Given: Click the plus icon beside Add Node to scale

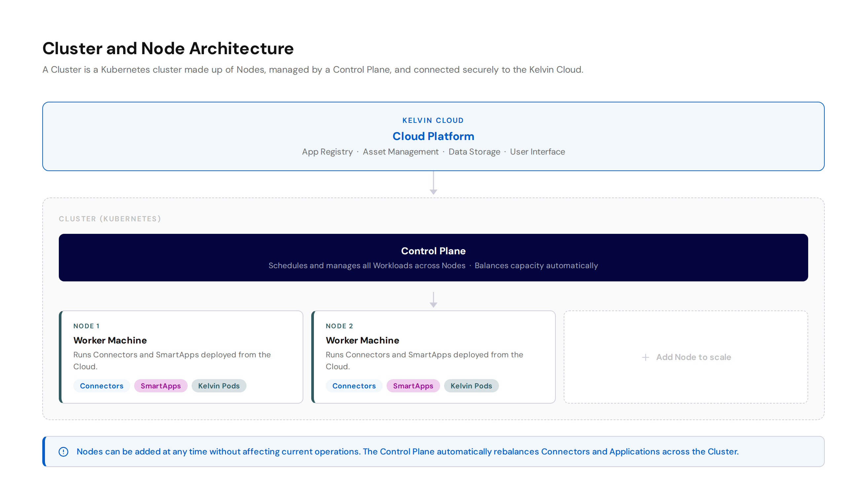Looking at the screenshot, I should tap(645, 357).
